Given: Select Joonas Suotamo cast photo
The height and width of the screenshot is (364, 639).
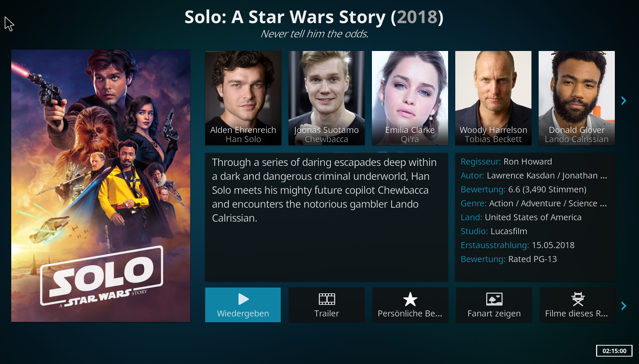Looking at the screenshot, I should pyautogui.click(x=327, y=98).
